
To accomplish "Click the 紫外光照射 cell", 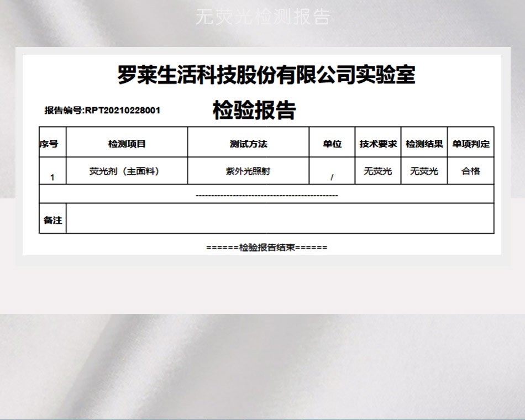I will (x=248, y=171).
